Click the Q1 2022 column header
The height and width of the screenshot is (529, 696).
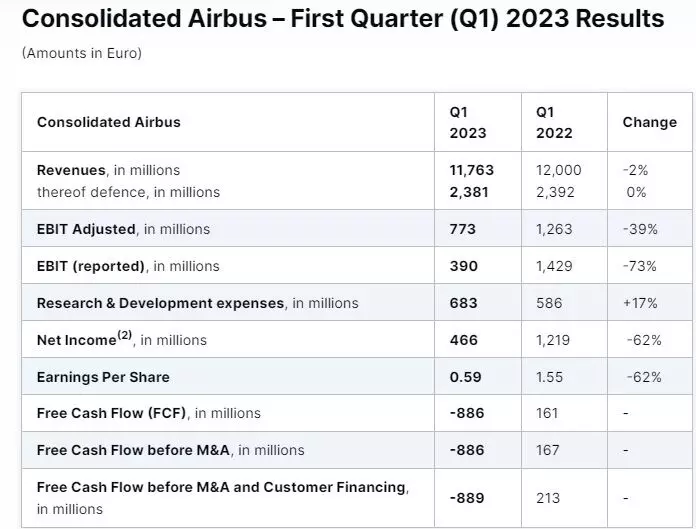tap(554, 122)
